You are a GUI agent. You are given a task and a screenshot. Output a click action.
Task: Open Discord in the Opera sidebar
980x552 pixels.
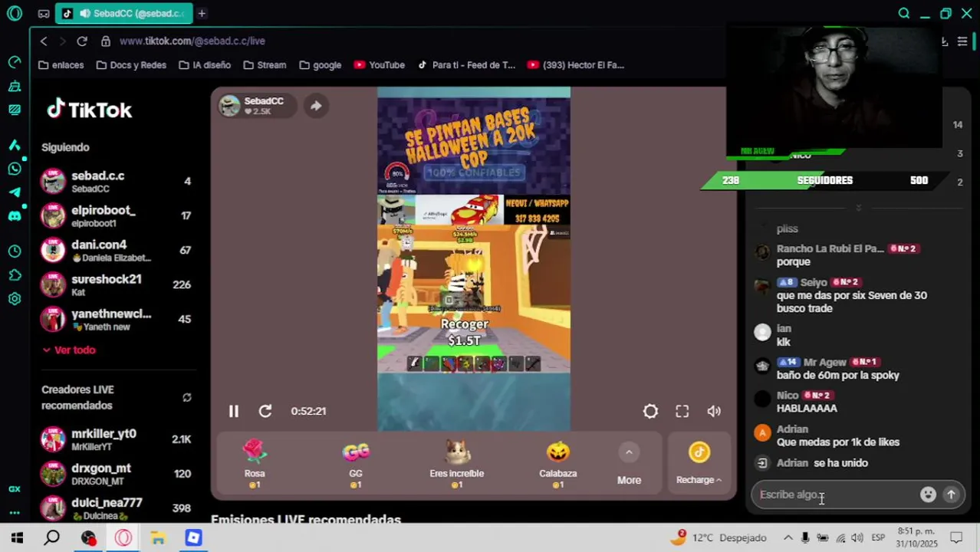14,216
